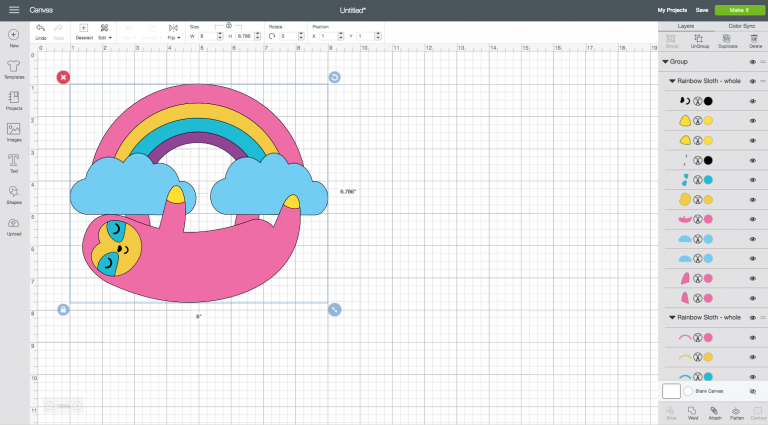Open linetype icon of teal eye-patch layer
Viewport: 768px width, 425px height.
pos(697,180)
